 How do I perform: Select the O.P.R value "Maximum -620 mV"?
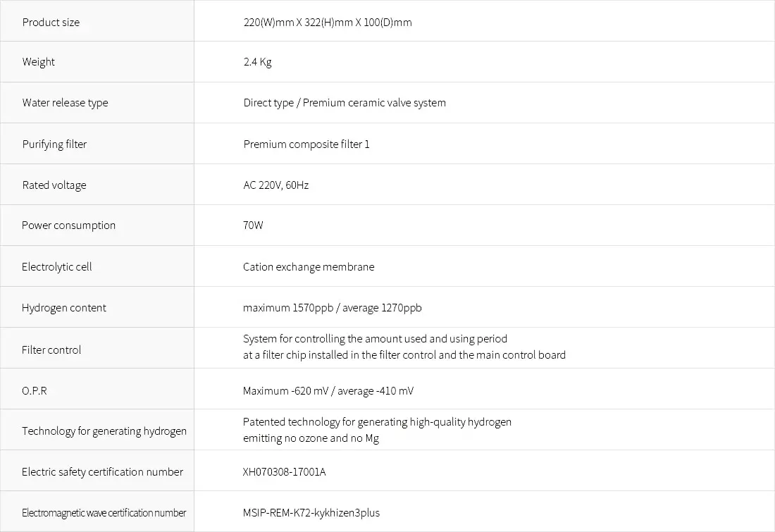pyautogui.click(x=286, y=391)
